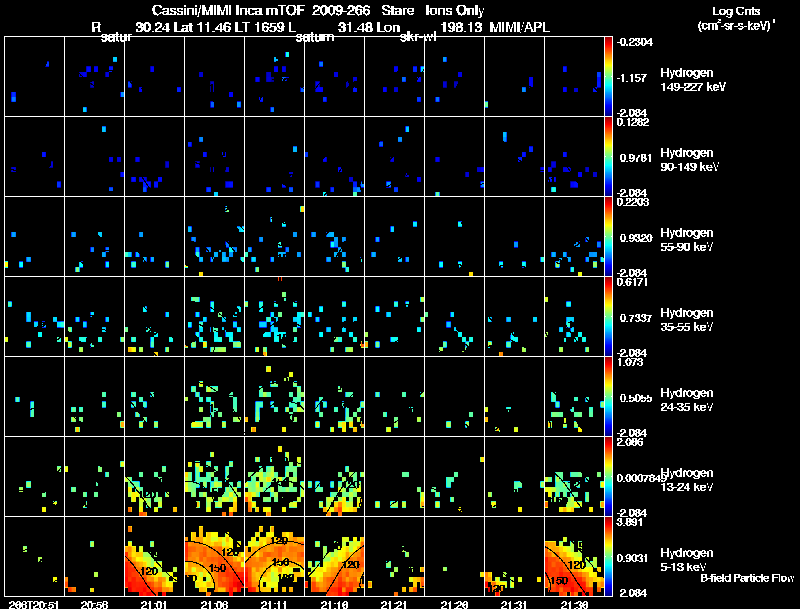Click the 20:56 time axis label
The height and width of the screenshot is (609, 800).
point(94,605)
